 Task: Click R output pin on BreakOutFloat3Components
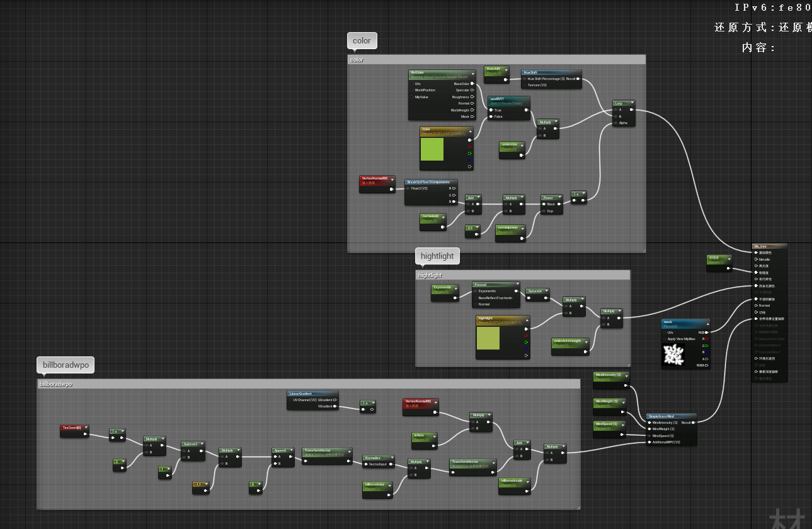click(x=455, y=188)
